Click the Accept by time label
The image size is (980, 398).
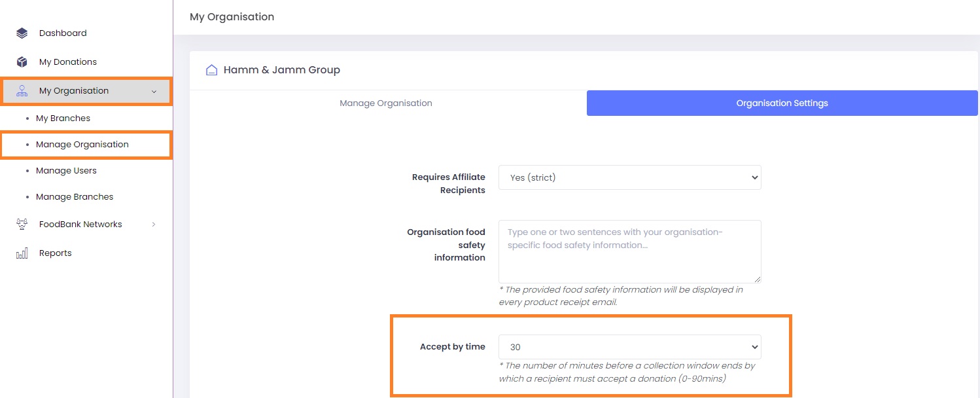pyautogui.click(x=453, y=347)
